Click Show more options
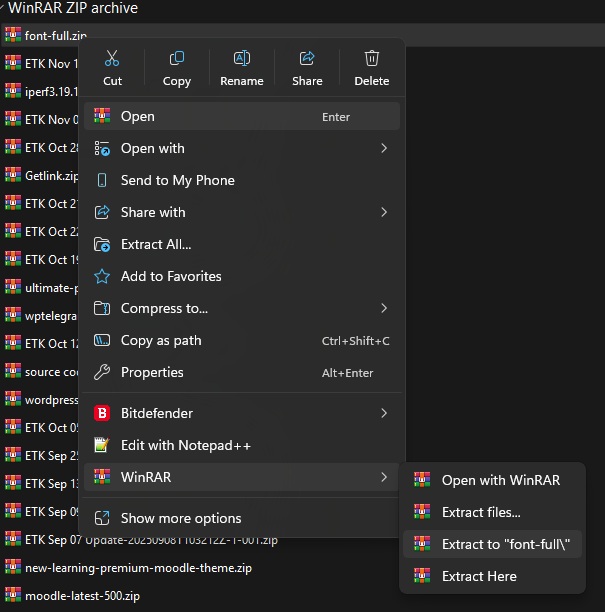The height and width of the screenshot is (612, 605). pyautogui.click(x=180, y=518)
